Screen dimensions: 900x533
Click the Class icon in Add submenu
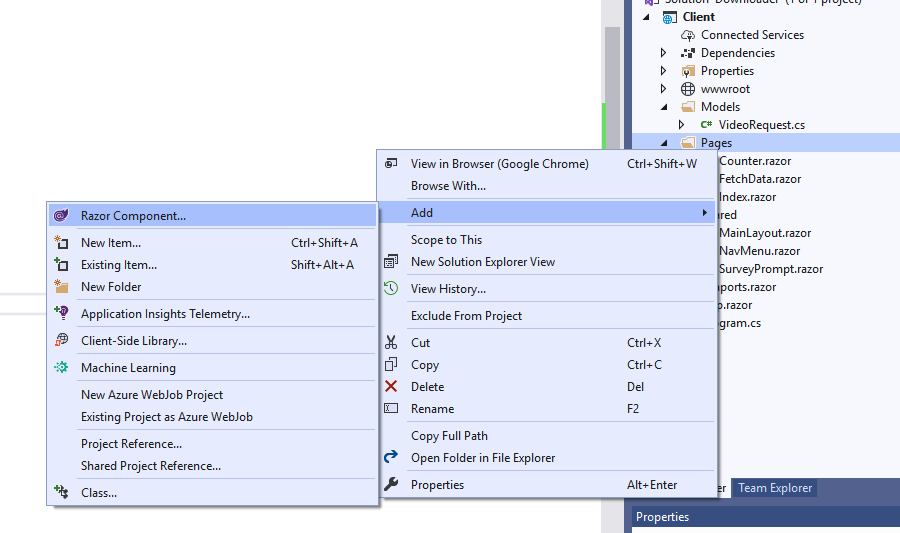click(x=61, y=492)
